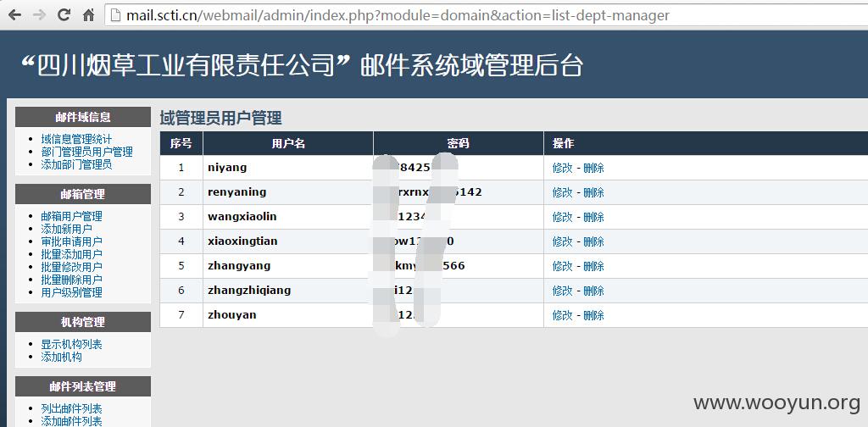Click 修改 for user zhouyan
The width and height of the screenshot is (868, 427).
pyautogui.click(x=563, y=315)
